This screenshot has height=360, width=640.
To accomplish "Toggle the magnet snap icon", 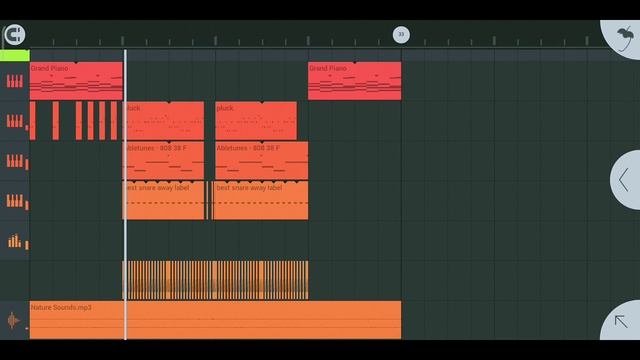I will (15, 35).
